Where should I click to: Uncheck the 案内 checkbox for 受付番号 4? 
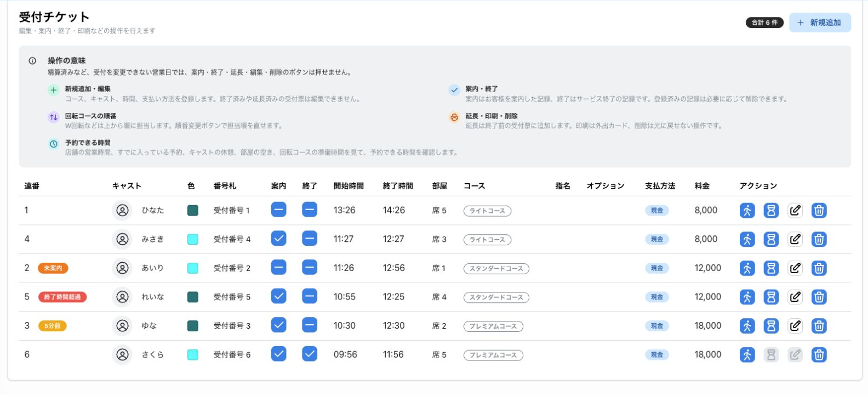(x=278, y=239)
